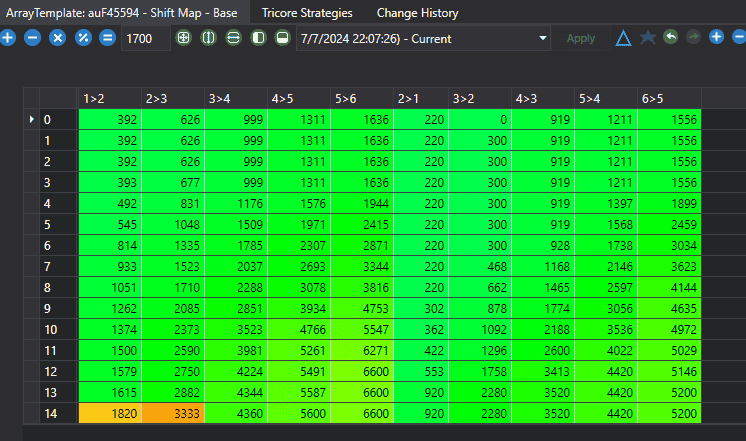Click the Apply button
Screen dimensions: 746x441
[x=581, y=38]
